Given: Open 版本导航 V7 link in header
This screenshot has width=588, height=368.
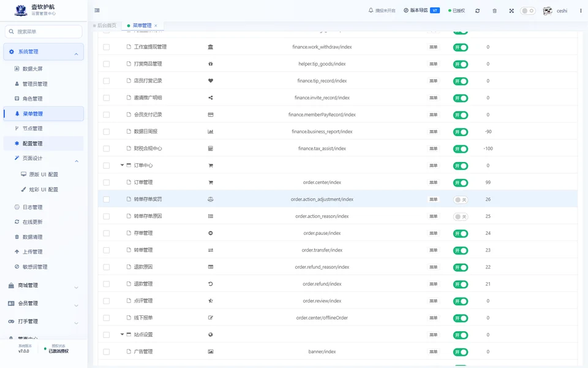Looking at the screenshot, I should (x=421, y=10).
